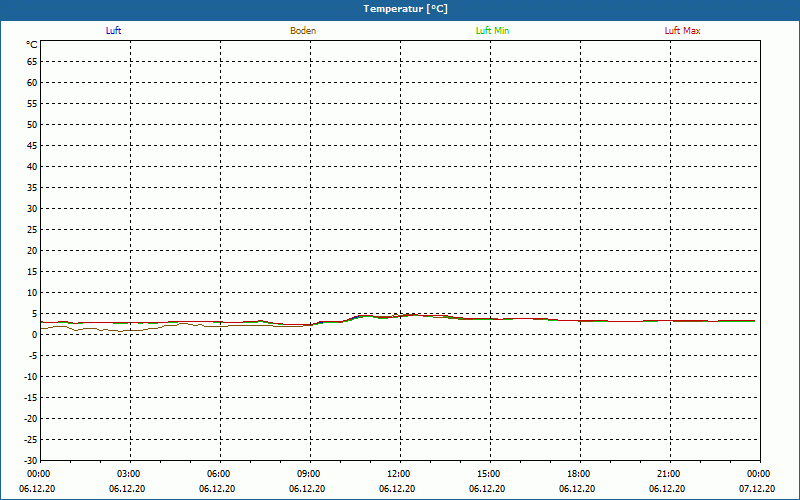This screenshot has width=800, height=500.
Task: Click the 10 value on temperature axis
Action: pyautogui.click(x=32, y=293)
